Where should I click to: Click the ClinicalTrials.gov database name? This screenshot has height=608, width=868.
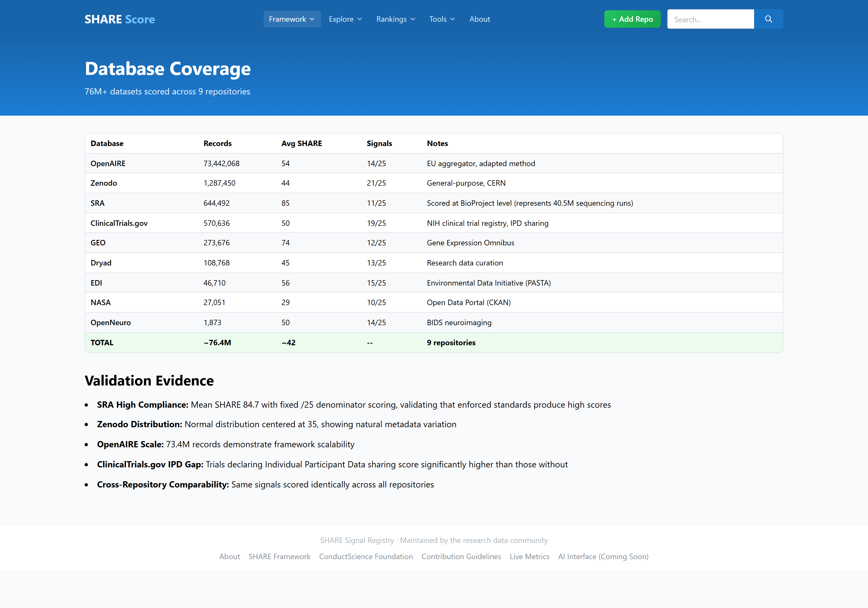coord(119,223)
